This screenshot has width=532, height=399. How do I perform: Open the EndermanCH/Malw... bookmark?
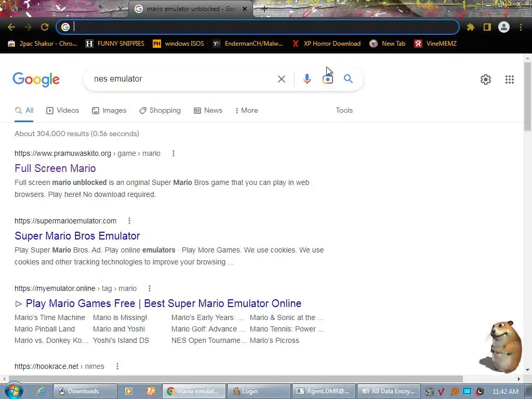pyautogui.click(x=248, y=44)
